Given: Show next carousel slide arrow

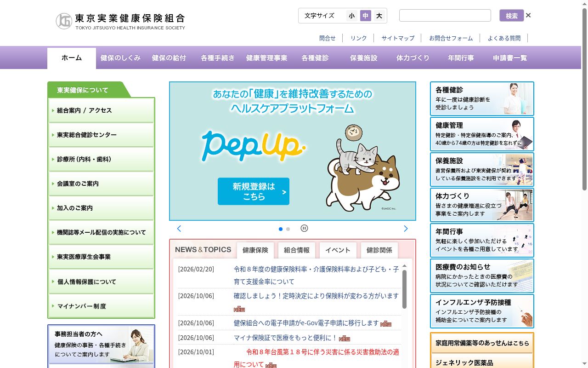Looking at the screenshot, I should point(406,229).
